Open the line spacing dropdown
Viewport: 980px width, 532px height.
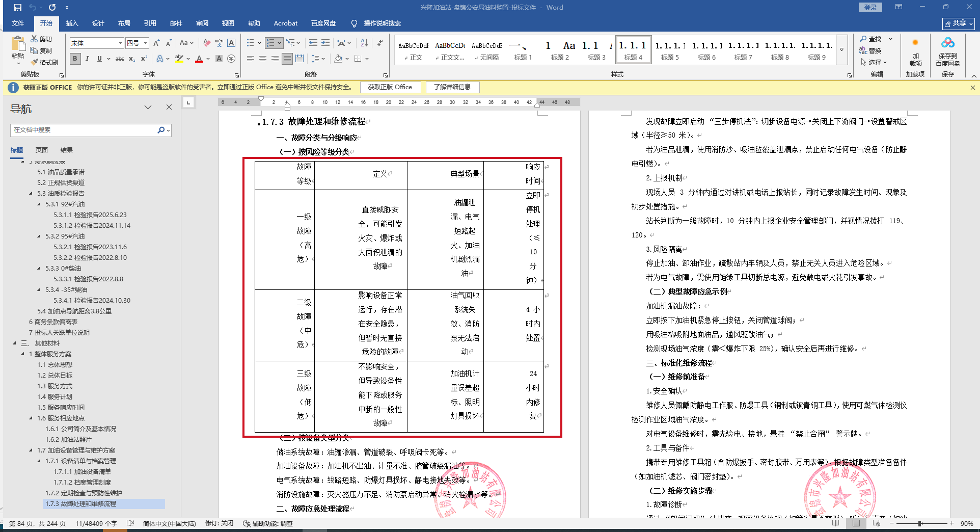[318, 59]
